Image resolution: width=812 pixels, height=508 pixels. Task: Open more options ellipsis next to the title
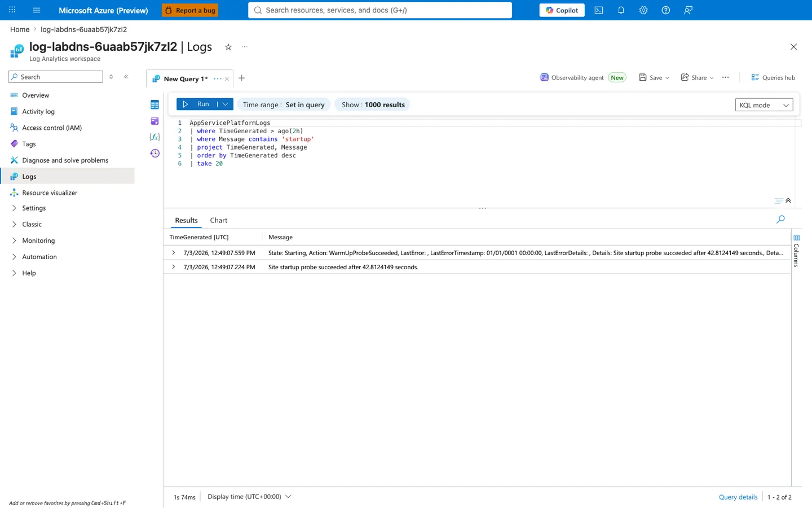[x=244, y=47]
